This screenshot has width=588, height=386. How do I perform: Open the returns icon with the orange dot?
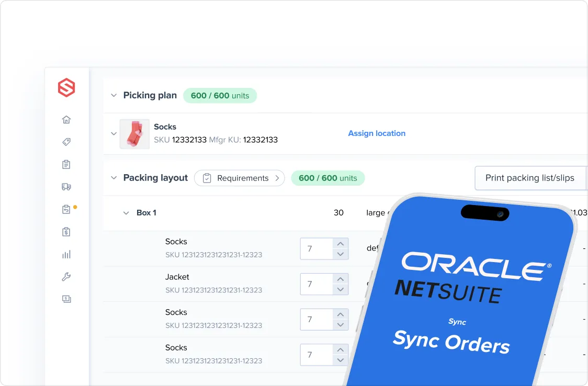pyautogui.click(x=65, y=209)
